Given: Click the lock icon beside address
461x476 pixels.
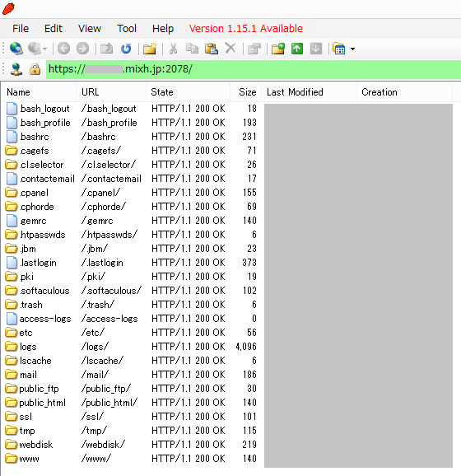Looking at the screenshot, I should click(35, 69).
